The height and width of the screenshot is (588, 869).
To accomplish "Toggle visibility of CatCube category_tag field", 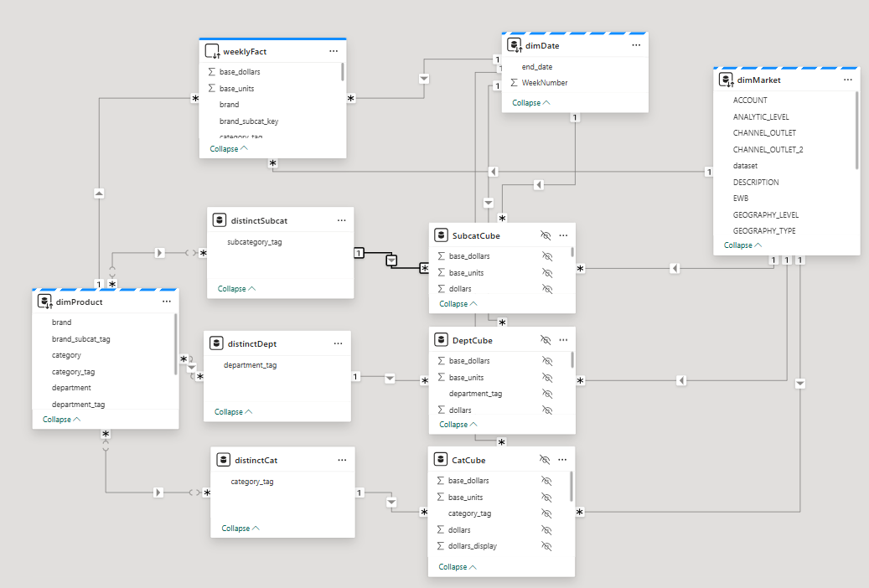I will pyautogui.click(x=546, y=513).
